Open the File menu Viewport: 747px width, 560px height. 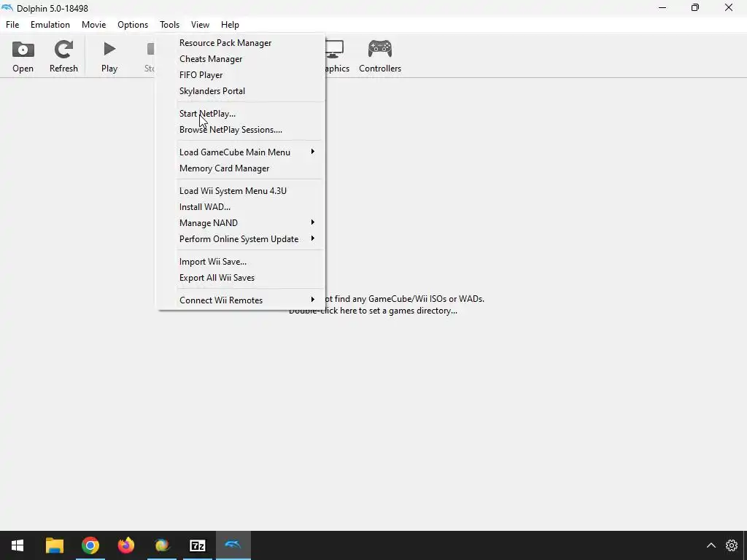[12, 25]
